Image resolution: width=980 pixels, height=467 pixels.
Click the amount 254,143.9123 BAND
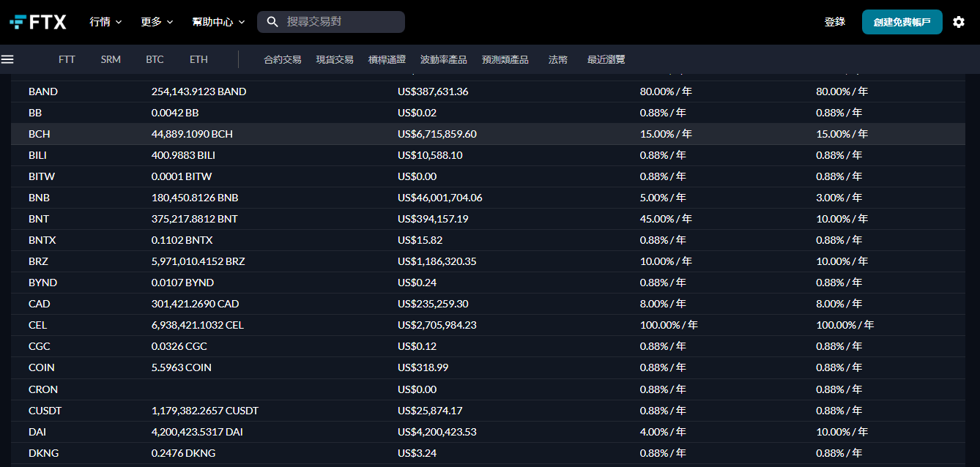(198, 91)
